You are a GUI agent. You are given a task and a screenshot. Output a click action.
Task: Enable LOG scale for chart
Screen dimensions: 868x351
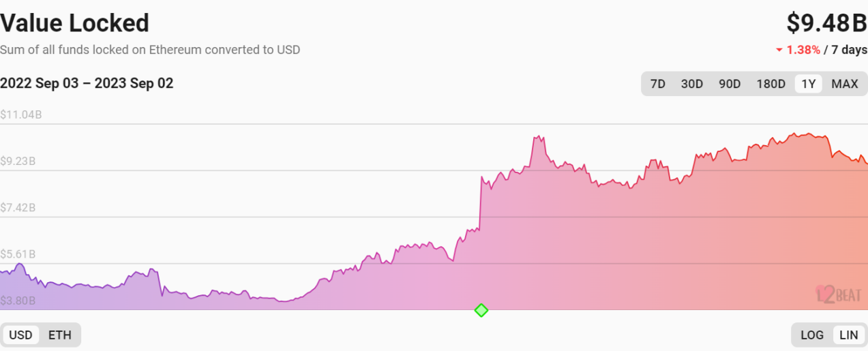pos(812,335)
